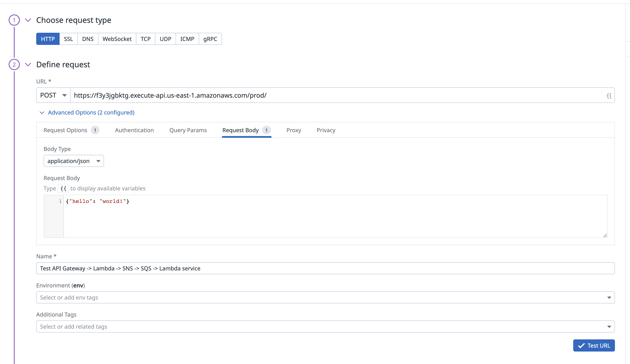The width and height of the screenshot is (630, 364).
Task: Click line number 1 in editor gutter
Action: pos(60,201)
